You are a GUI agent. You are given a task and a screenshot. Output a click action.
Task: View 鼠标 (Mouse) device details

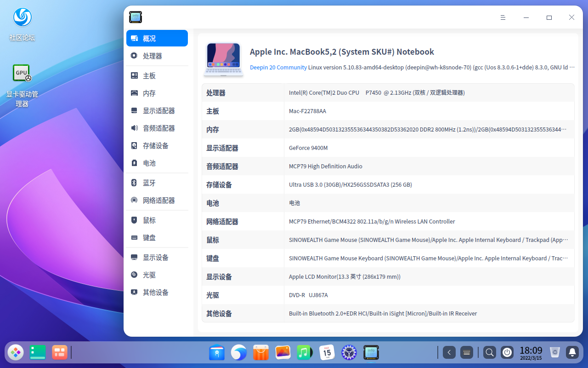coord(149,220)
